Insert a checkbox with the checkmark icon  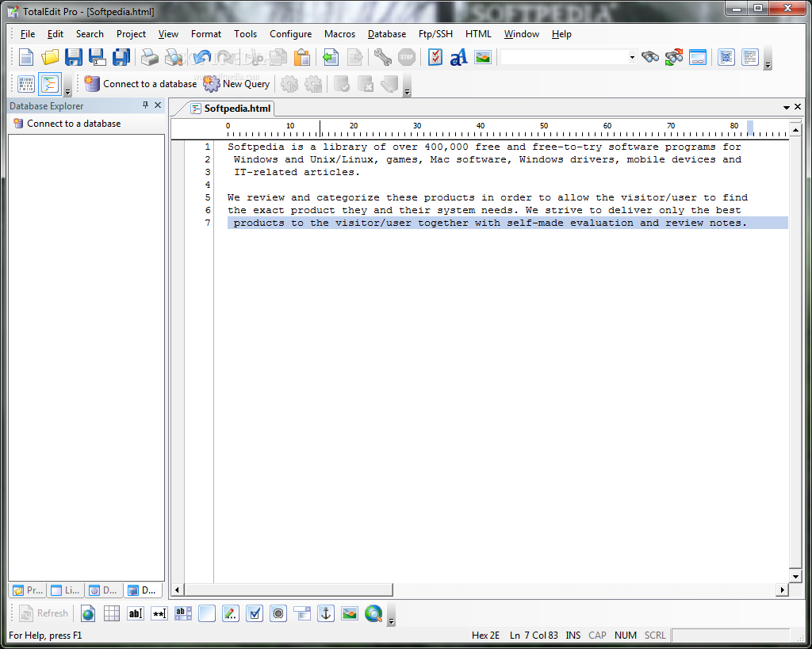point(255,613)
